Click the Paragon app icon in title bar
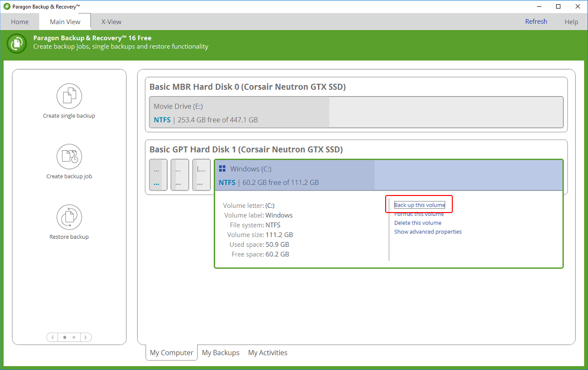The height and width of the screenshot is (370, 588). coord(6,7)
